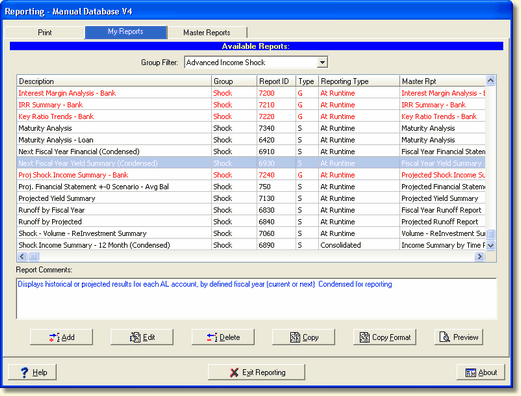
Task: Switch to the Print tab
Action: click(x=44, y=32)
